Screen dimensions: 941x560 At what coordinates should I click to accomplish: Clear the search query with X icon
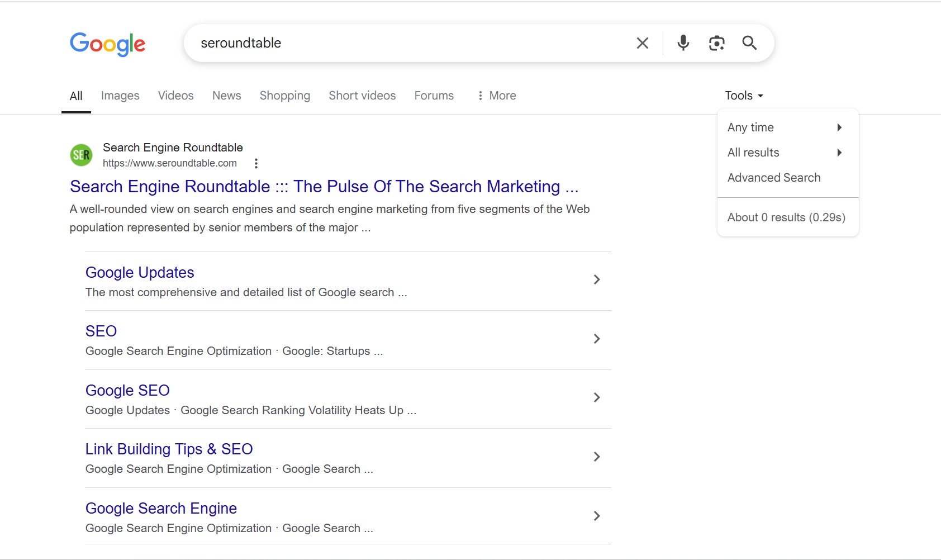point(643,43)
